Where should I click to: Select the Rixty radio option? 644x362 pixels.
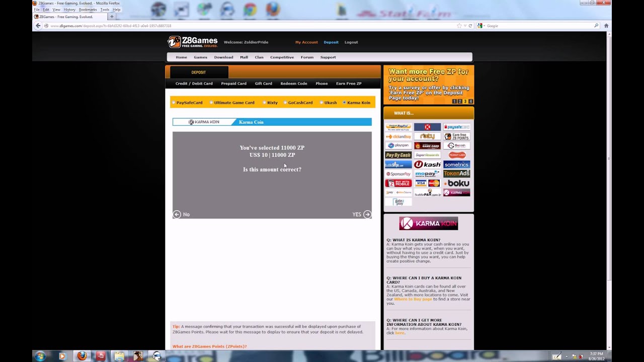(x=265, y=103)
